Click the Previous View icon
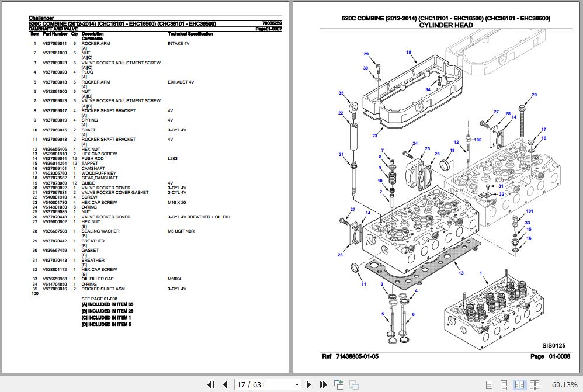This screenshot has width=583, height=392. click(339, 384)
